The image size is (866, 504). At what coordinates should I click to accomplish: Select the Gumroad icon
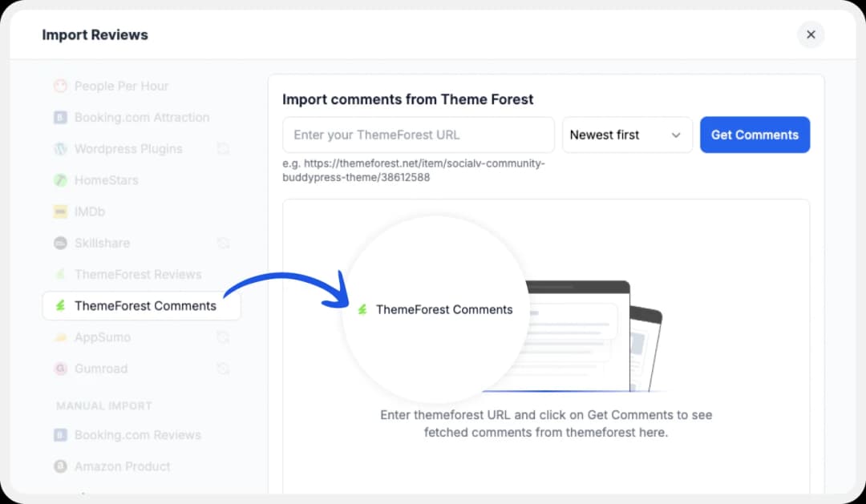(x=61, y=369)
